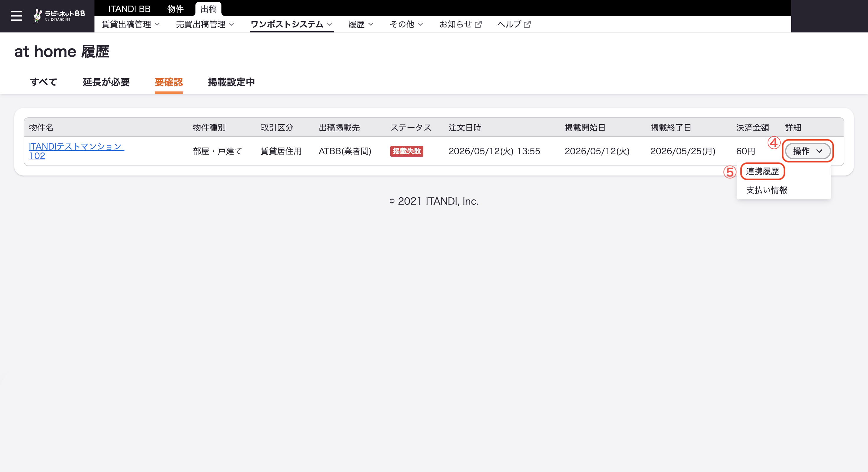Screen dimensions: 868x472
Task: Click the 部屋・戸建て cell
Action: coord(218,151)
